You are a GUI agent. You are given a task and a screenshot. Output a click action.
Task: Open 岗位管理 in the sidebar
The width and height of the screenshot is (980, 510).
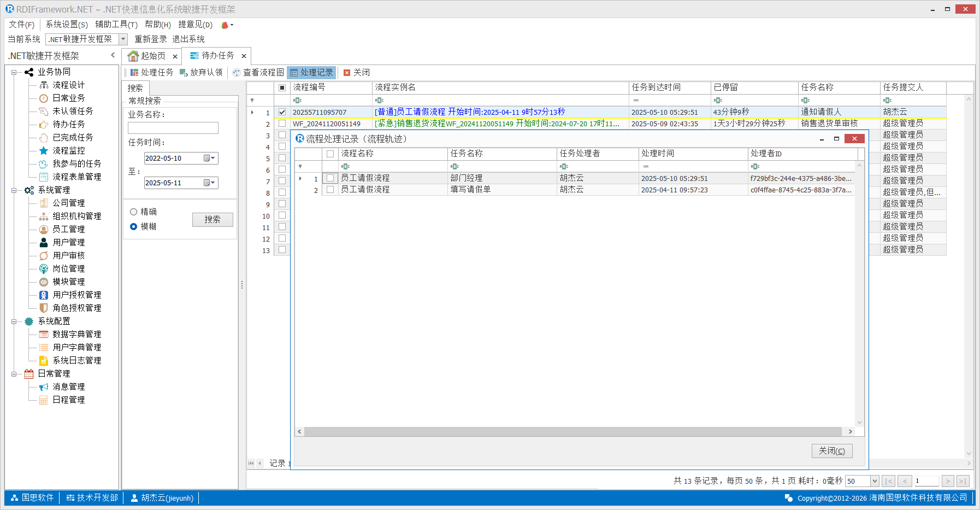(68, 269)
